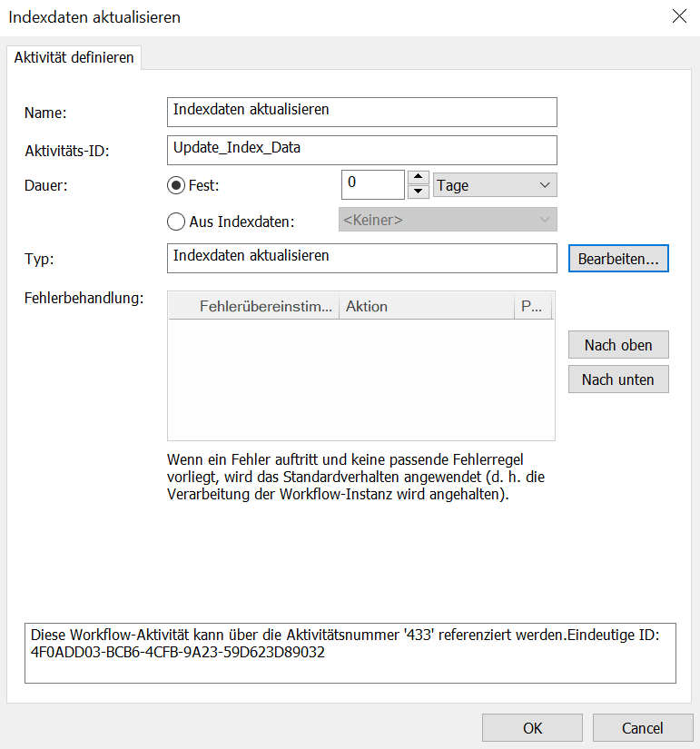The height and width of the screenshot is (749, 700).
Task: Choose the Aus Indexdaten radio option
Action: pyautogui.click(x=176, y=221)
